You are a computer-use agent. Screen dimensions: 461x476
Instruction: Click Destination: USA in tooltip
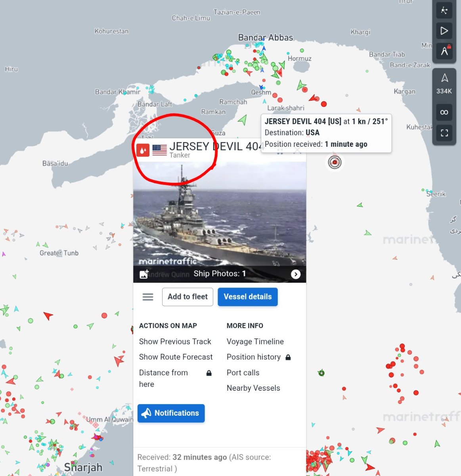coord(292,132)
